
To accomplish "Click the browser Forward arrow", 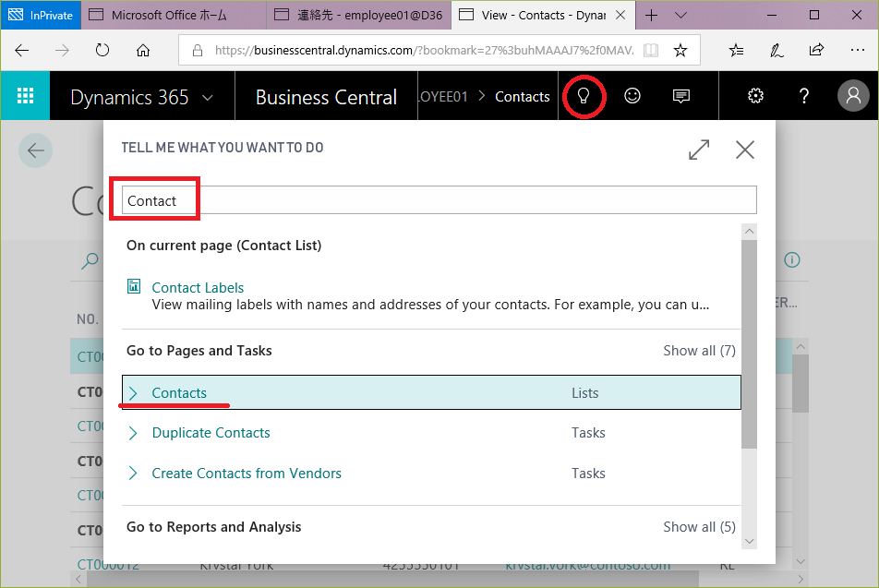I will (x=62, y=51).
